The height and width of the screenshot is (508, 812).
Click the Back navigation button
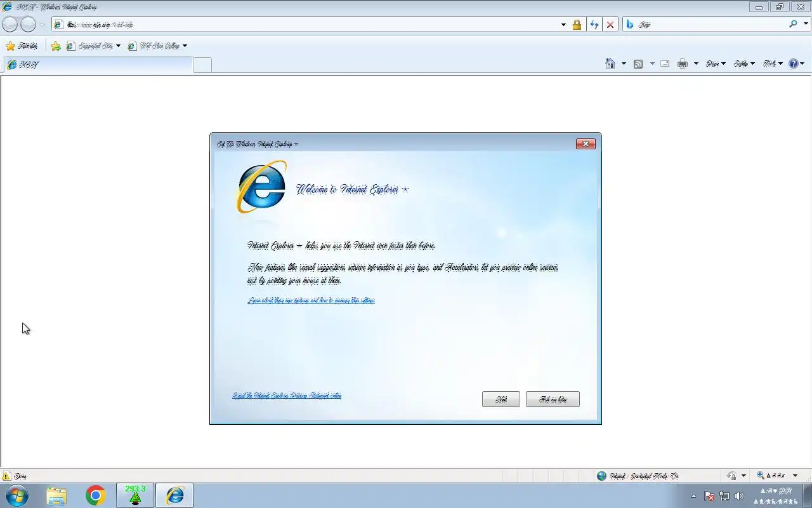pyautogui.click(x=10, y=25)
